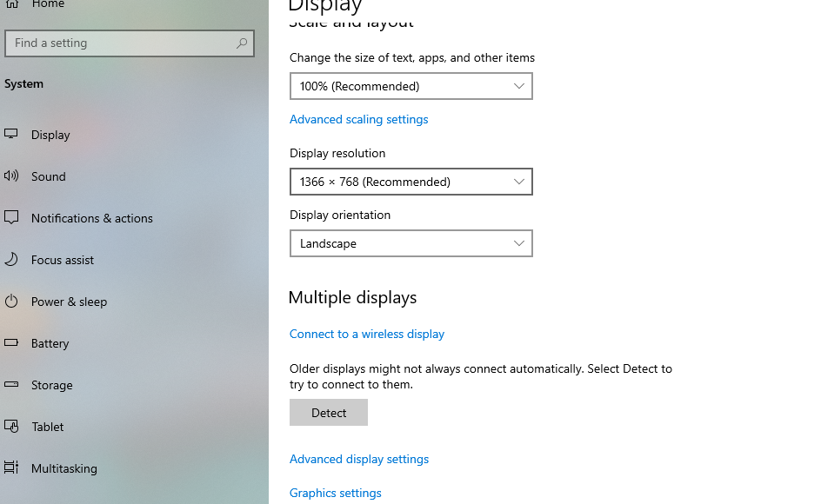The height and width of the screenshot is (504, 821).
Task: Click the Find a setting search box
Action: [x=122, y=43]
